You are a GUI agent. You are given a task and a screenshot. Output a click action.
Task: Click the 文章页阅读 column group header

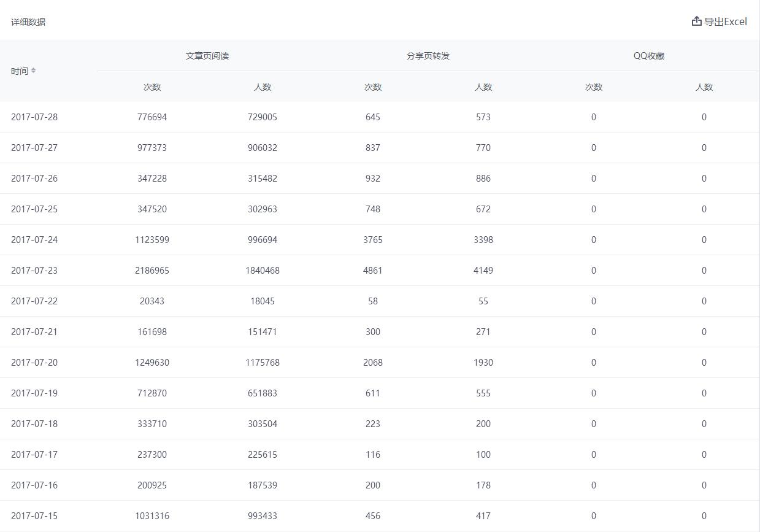coord(207,56)
